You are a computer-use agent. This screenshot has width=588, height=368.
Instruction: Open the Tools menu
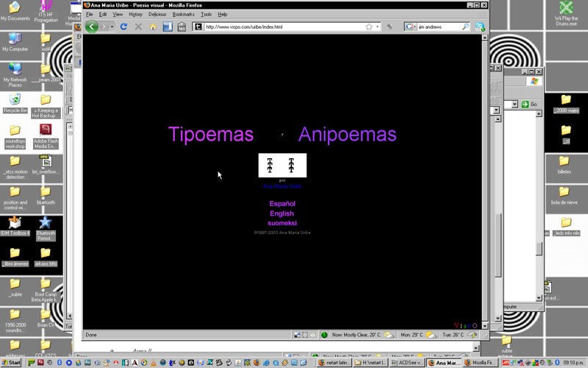206,14
